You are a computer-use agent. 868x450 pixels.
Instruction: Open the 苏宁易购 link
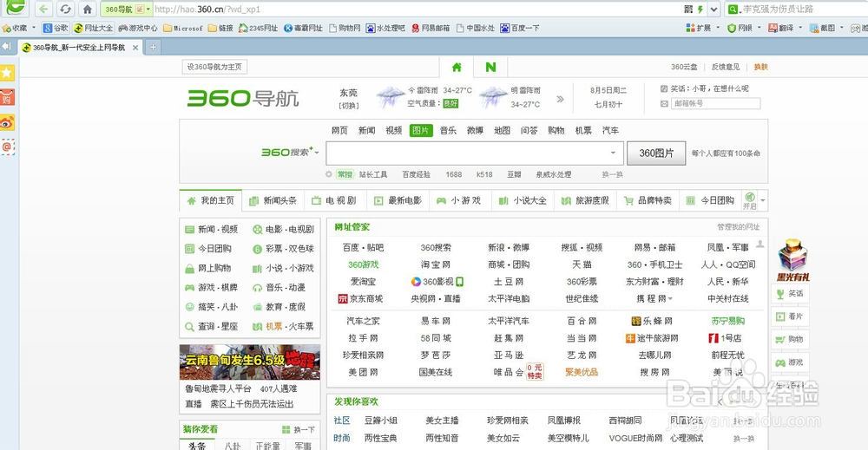click(728, 321)
